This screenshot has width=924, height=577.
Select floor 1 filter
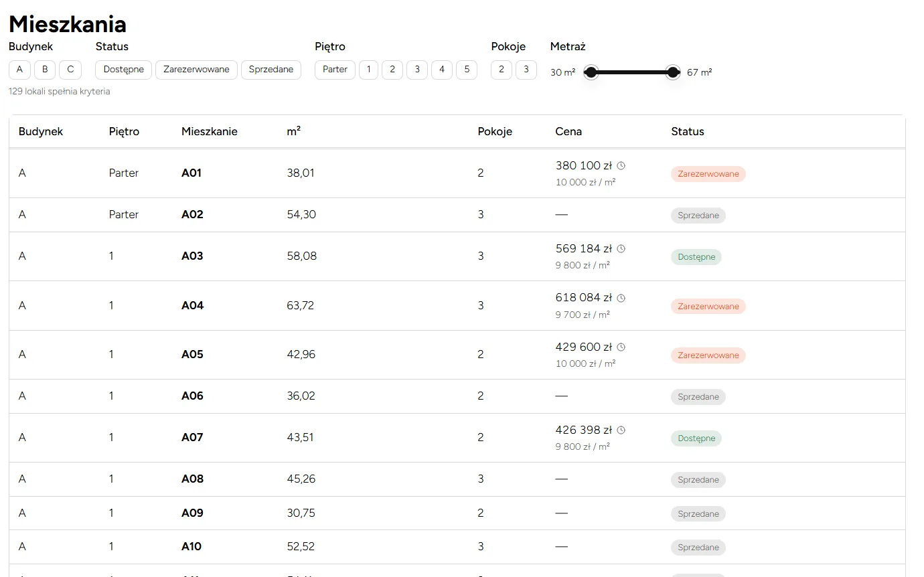pos(369,70)
